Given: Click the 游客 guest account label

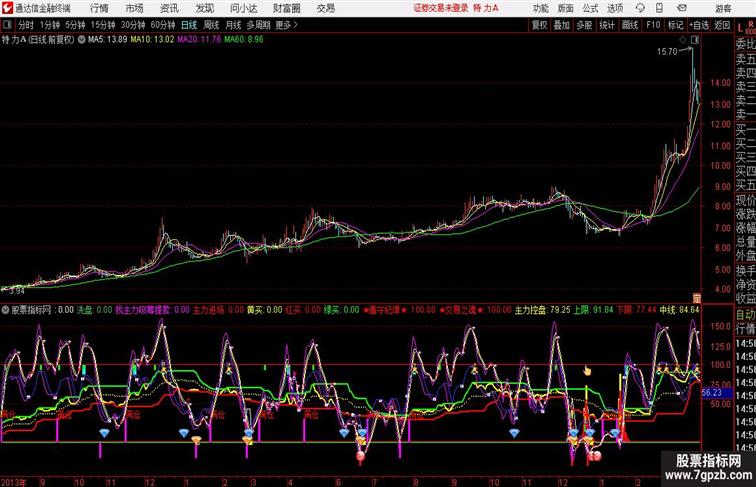Looking at the screenshot, I should coord(723,8).
